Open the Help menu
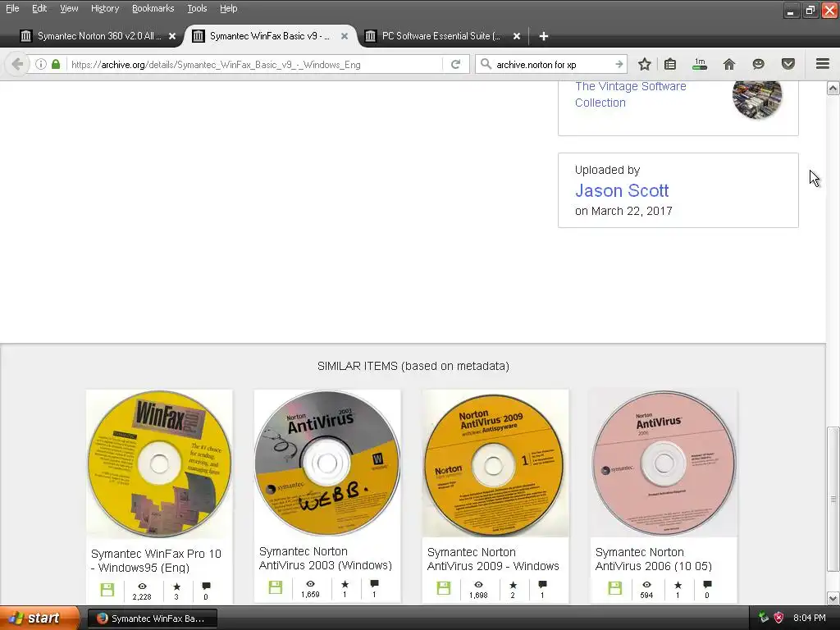 (x=228, y=8)
